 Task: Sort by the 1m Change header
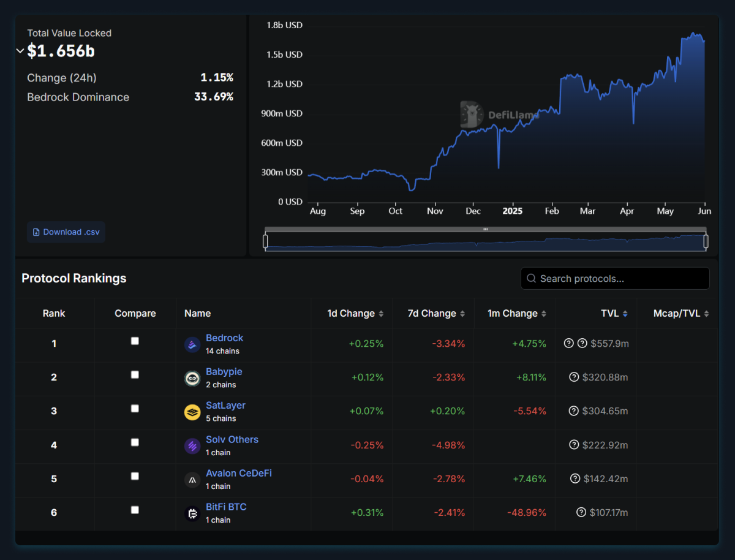[512, 314]
